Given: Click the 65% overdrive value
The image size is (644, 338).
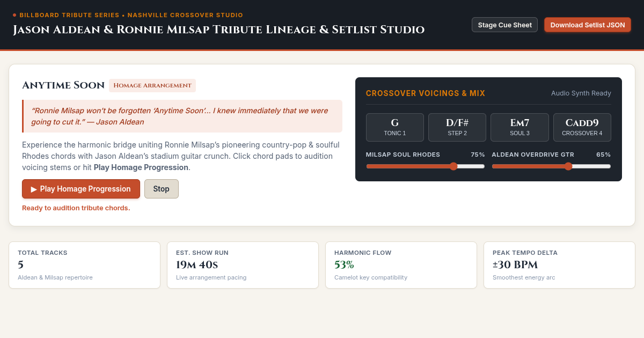Looking at the screenshot, I should click(x=603, y=155).
